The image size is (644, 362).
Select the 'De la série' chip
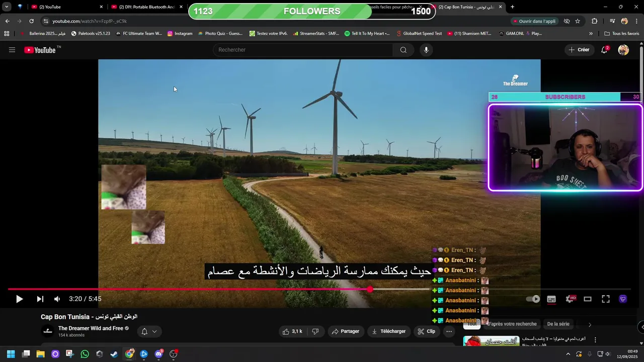558,324
